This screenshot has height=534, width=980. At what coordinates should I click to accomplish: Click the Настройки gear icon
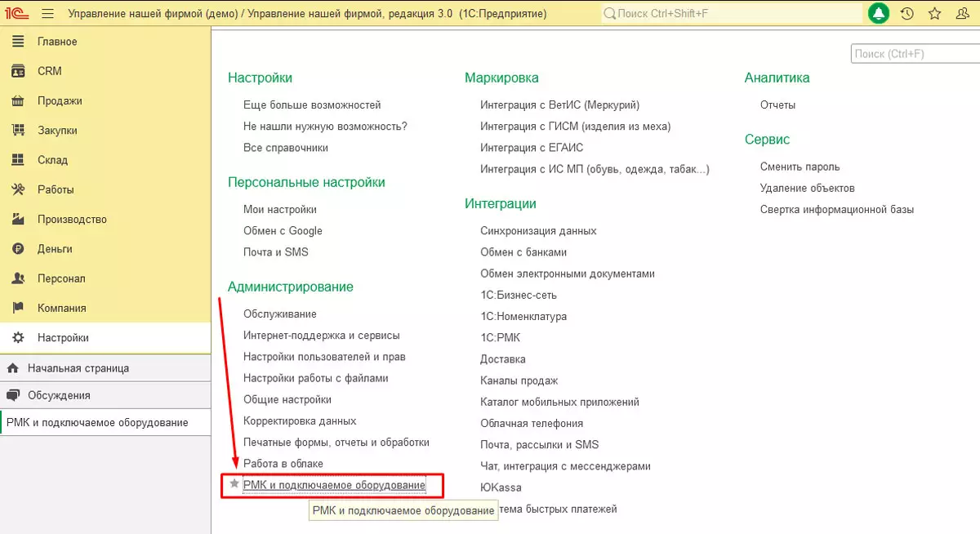18,337
